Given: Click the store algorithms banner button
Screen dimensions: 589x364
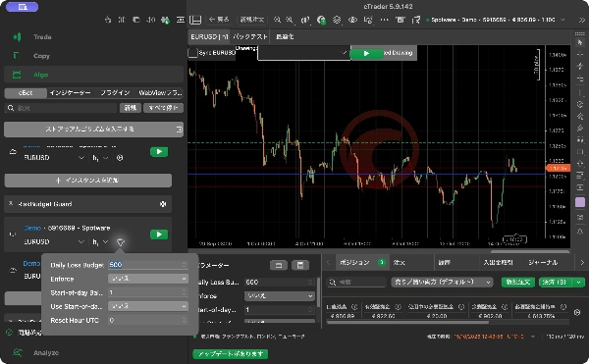Looking at the screenshot, I should pos(93,130).
